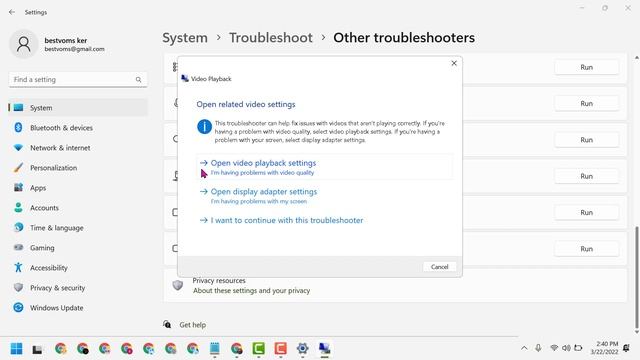Show hidden tray icons chevron
This screenshot has height=360, width=640.
pyautogui.click(x=524, y=348)
